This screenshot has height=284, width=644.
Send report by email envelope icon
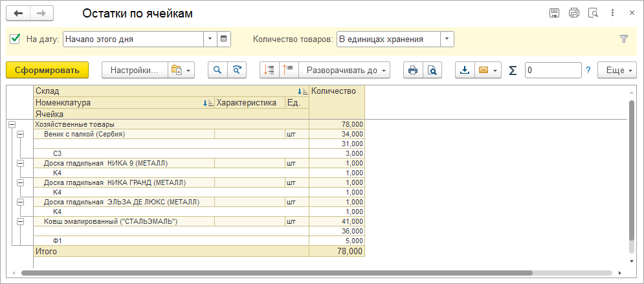point(484,70)
